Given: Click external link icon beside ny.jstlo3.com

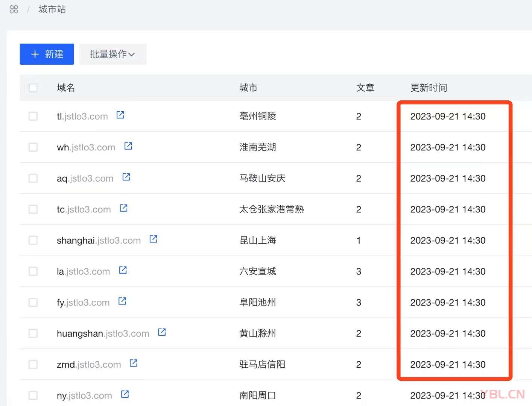Looking at the screenshot, I should 125,394.
